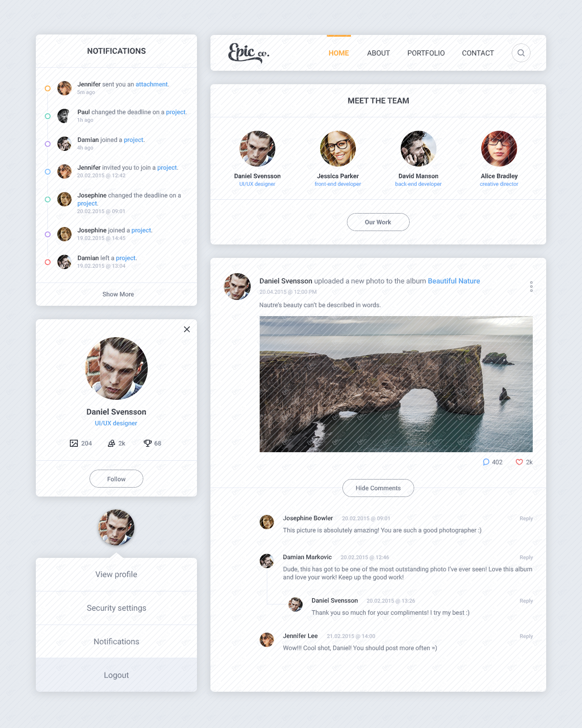The height and width of the screenshot is (728, 582).
Task: Select the ABOUT navigation item
Action: coord(378,53)
